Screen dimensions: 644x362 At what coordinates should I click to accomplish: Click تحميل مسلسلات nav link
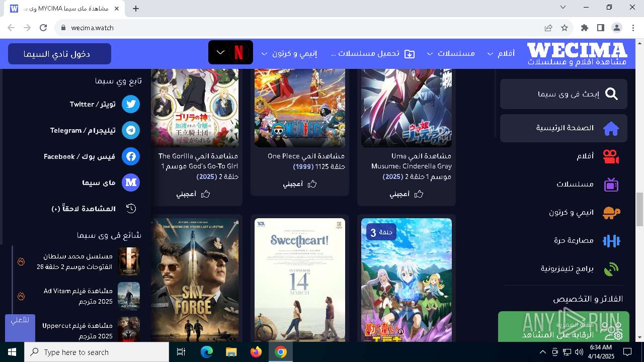tap(373, 54)
